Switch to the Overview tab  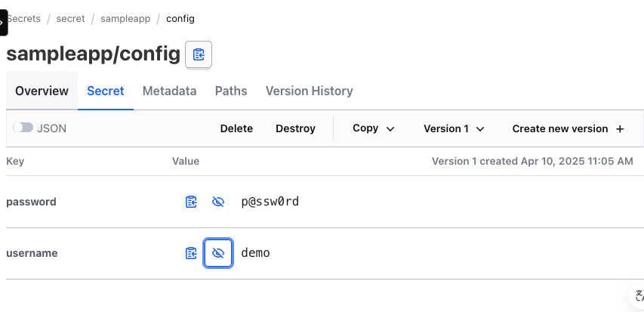(42, 91)
